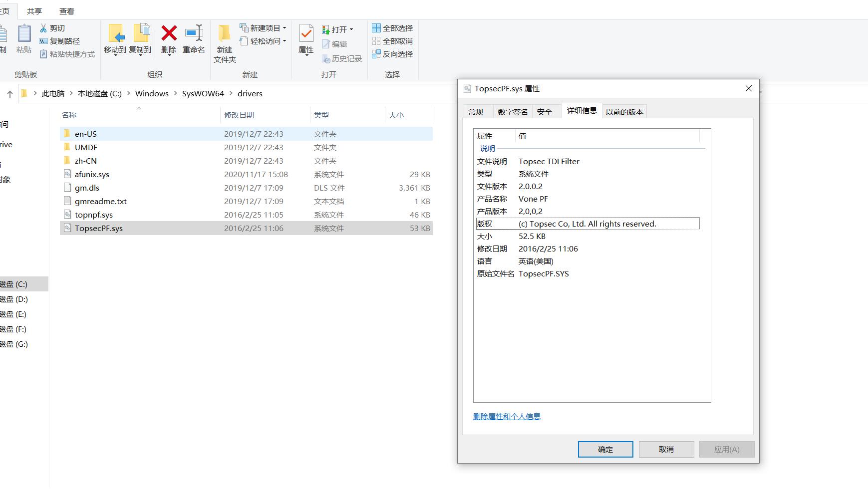Select SysWOW64 in the address breadcrumb

203,94
